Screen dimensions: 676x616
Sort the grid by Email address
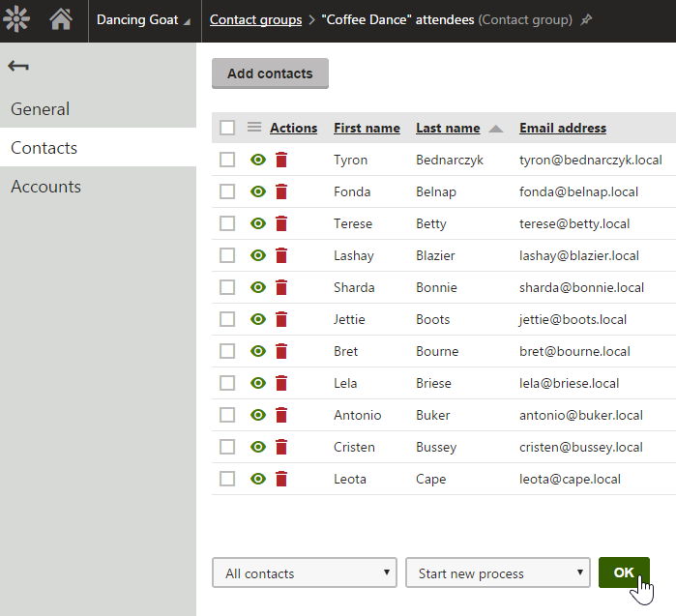pos(563,128)
